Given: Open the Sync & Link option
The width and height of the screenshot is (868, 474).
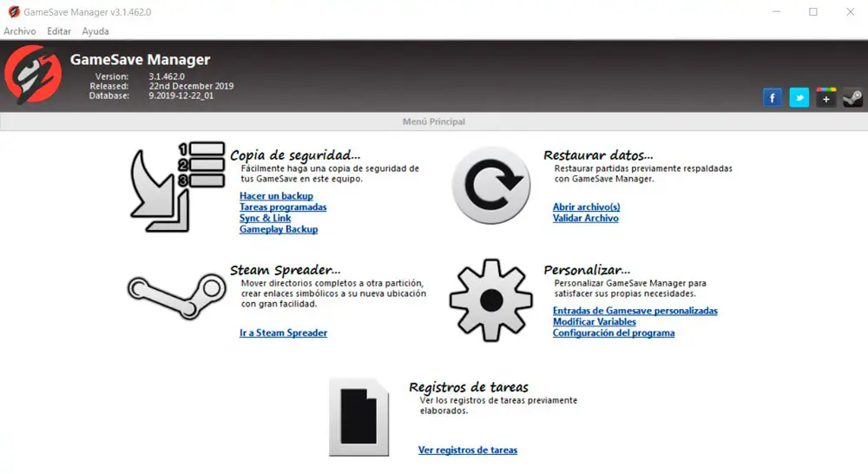Looking at the screenshot, I should (265, 218).
